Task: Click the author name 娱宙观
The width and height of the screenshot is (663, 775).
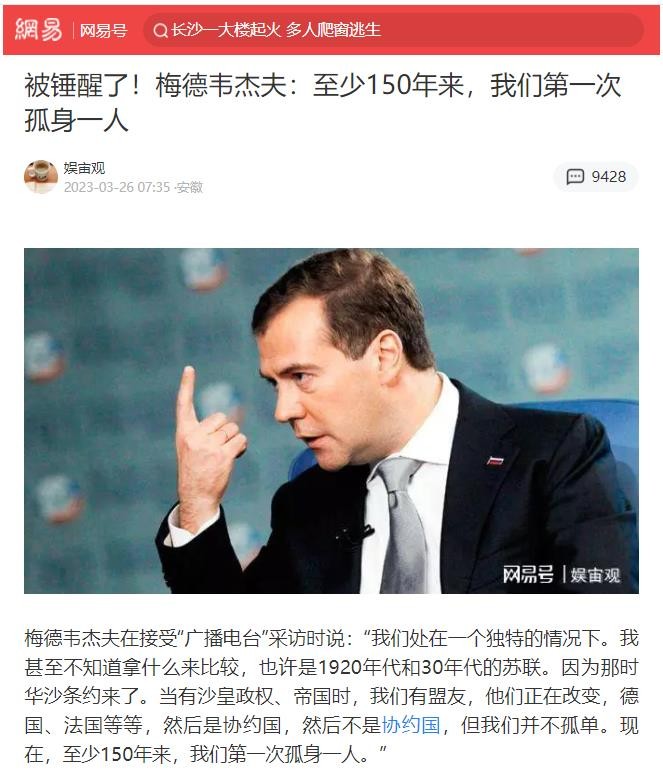Action: point(84,168)
